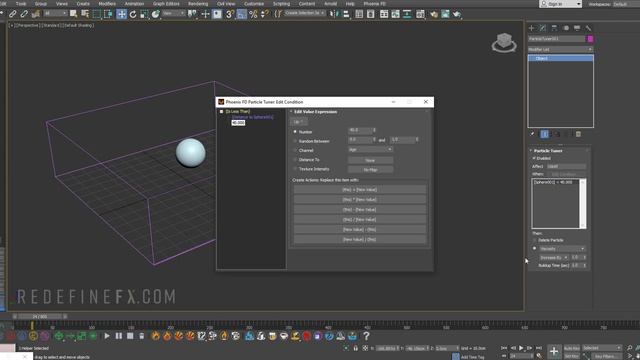Toggle checkbox beside Is Less Than condition
The width and height of the screenshot is (640, 360).
tap(222, 111)
